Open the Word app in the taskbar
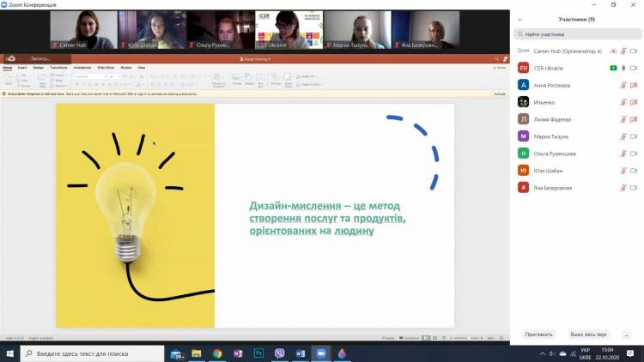Image resolution: width=644 pixels, height=362 pixels. pyautogui.click(x=301, y=353)
